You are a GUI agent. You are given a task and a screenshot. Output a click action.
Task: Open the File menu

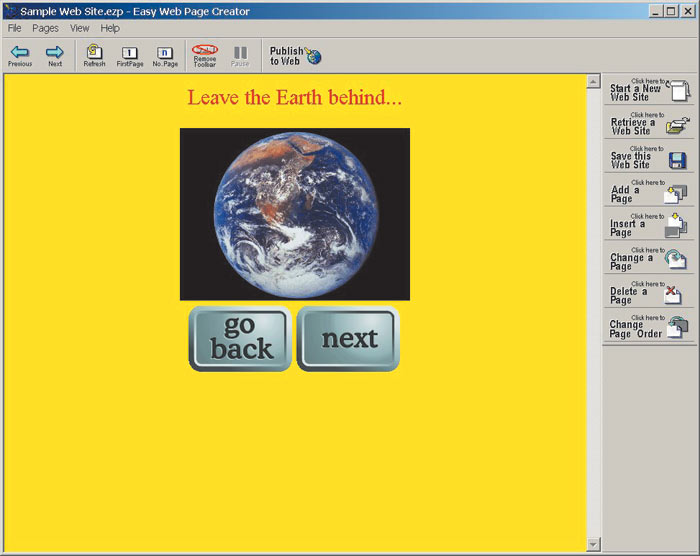[x=14, y=28]
